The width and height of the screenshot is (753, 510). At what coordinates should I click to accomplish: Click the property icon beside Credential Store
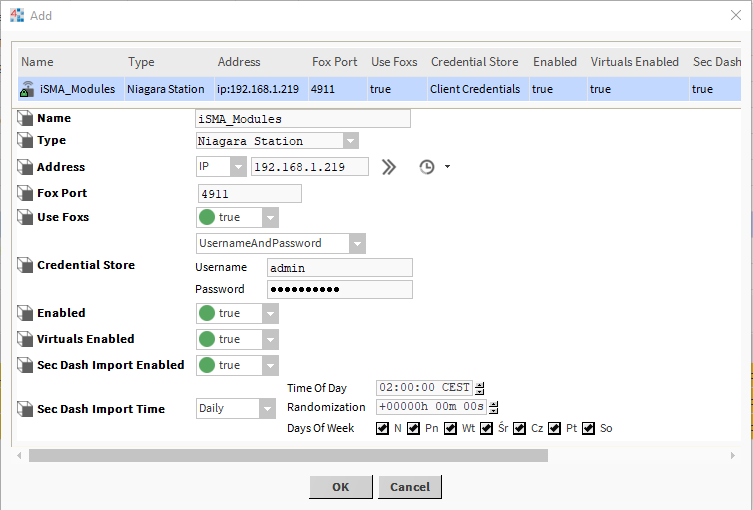26,265
